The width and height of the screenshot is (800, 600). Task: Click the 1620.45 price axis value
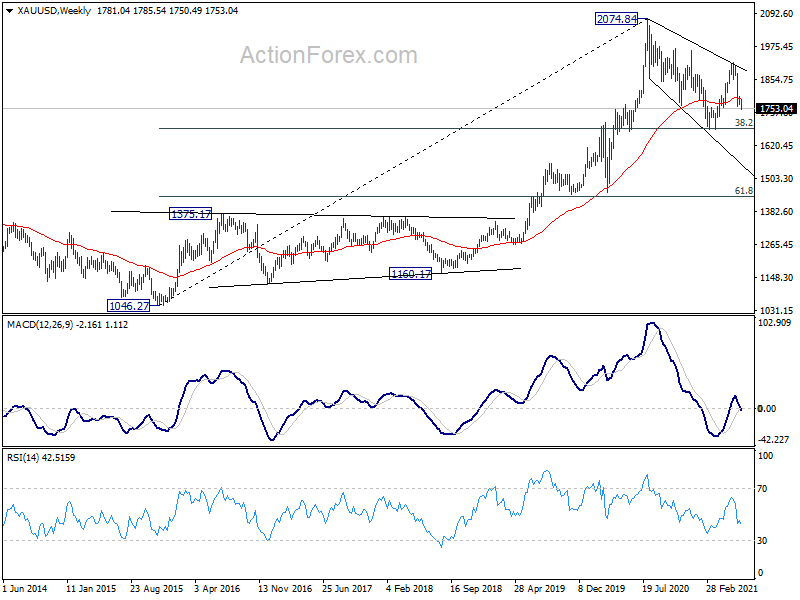point(777,145)
